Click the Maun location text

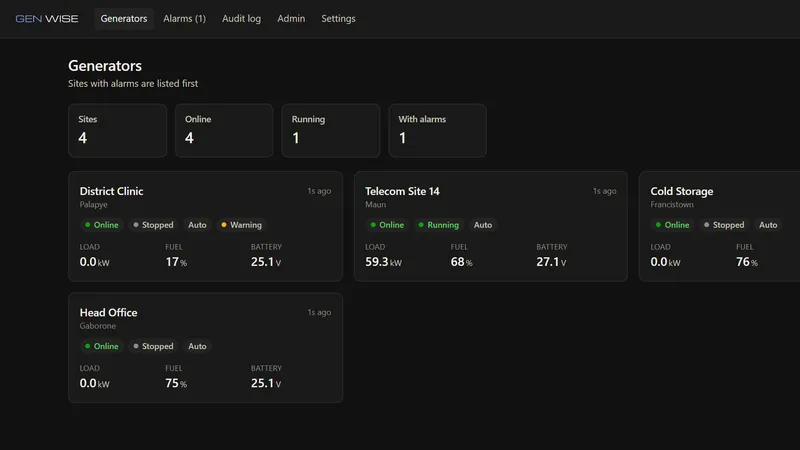point(376,205)
